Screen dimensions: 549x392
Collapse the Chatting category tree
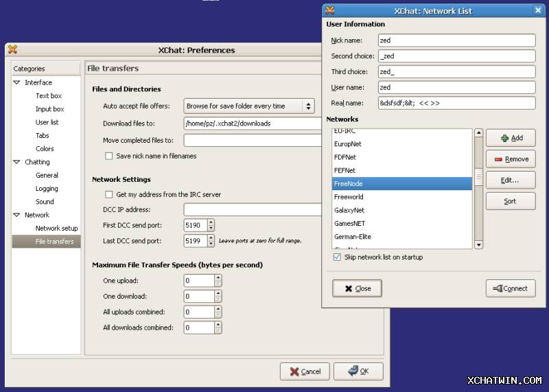pyautogui.click(x=16, y=162)
